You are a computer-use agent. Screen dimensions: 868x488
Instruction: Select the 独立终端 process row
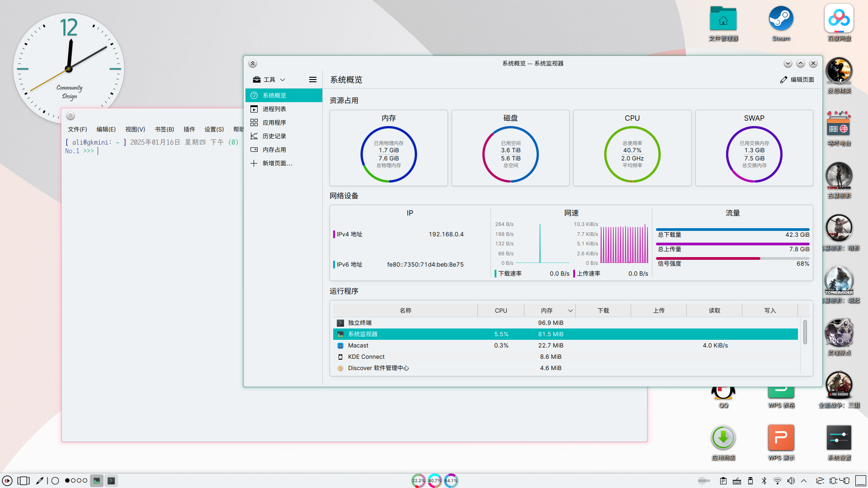(565, 323)
